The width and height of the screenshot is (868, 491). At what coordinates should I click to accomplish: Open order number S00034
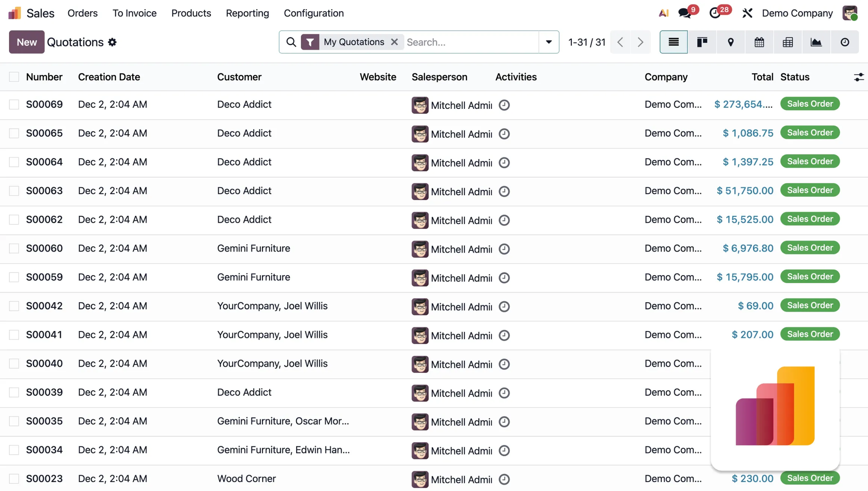pos(44,450)
